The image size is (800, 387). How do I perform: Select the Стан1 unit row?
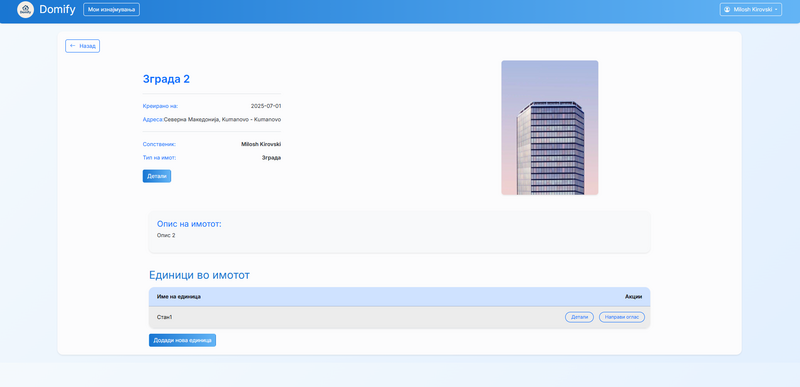click(399, 317)
